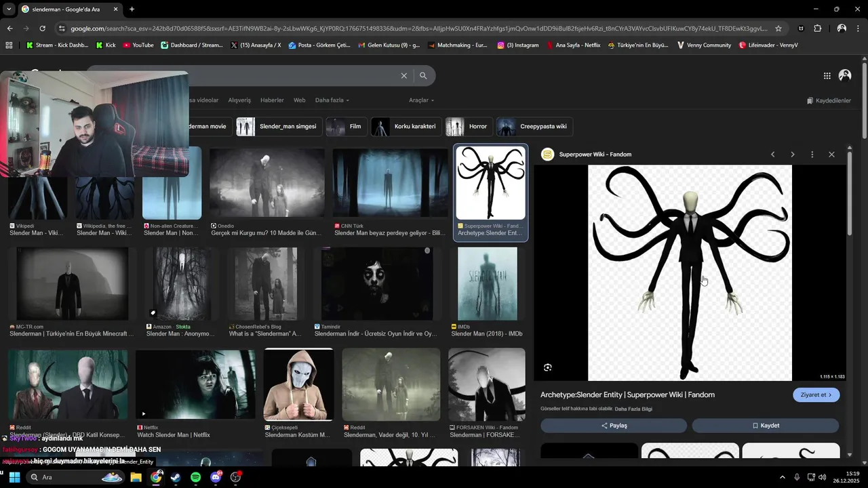Image resolution: width=868 pixels, height=488 pixels.
Task: Switch to the Alışveriş tab
Action: click(x=239, y=100)
